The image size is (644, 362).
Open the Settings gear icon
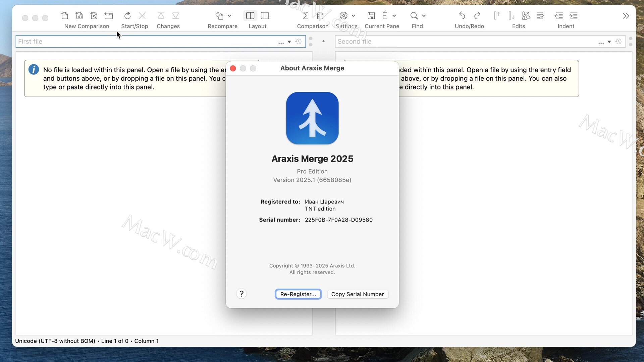click(343, 15)
